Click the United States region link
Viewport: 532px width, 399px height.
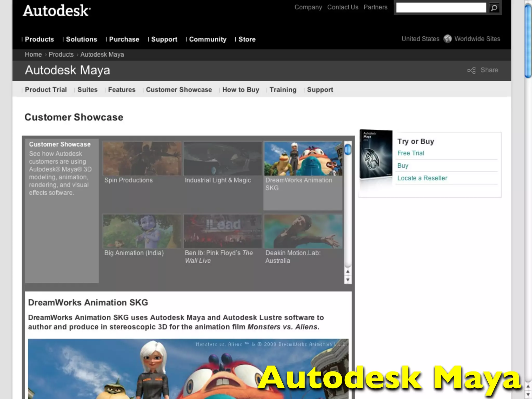pyautogui.click(x=420, y=39)
